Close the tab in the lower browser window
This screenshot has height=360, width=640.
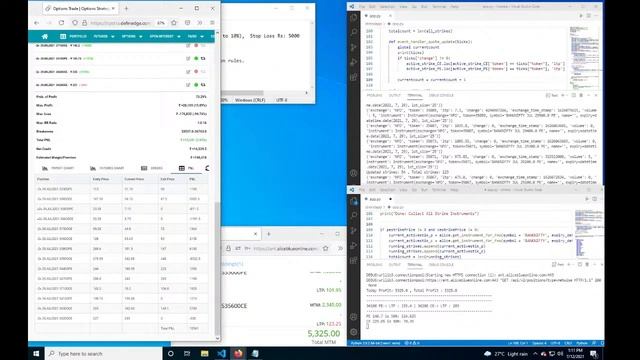(x=256, y=234)
